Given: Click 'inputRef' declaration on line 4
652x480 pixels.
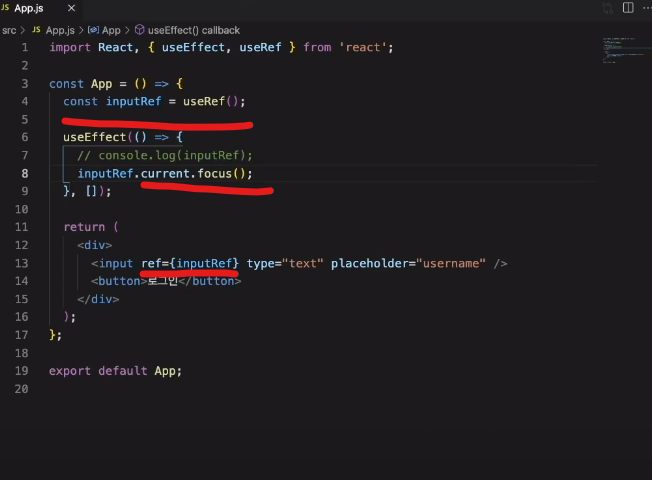Looking at the screenshot, I should pyautogui.click(x=133, y=101).
